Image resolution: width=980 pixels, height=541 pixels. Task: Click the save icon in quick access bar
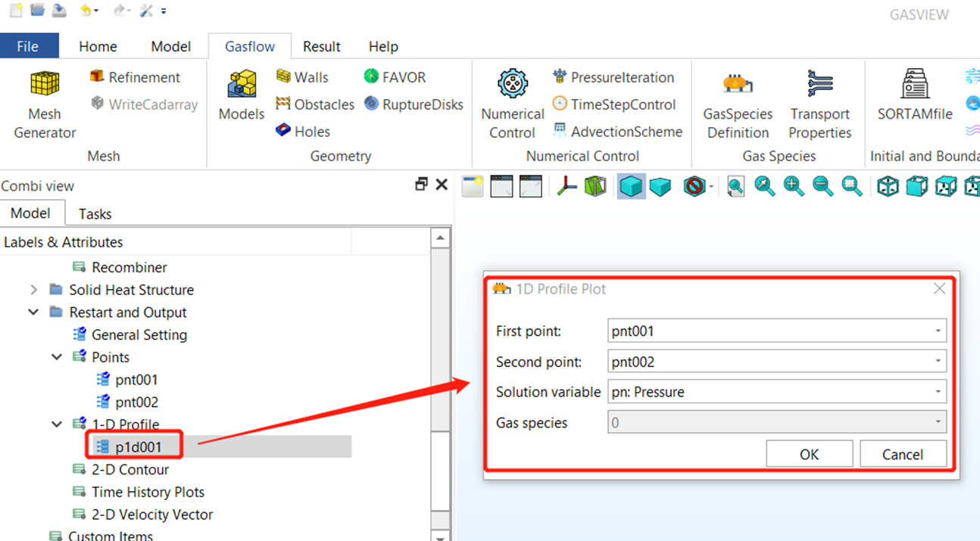pyautogui.click(x=59, y=10)
